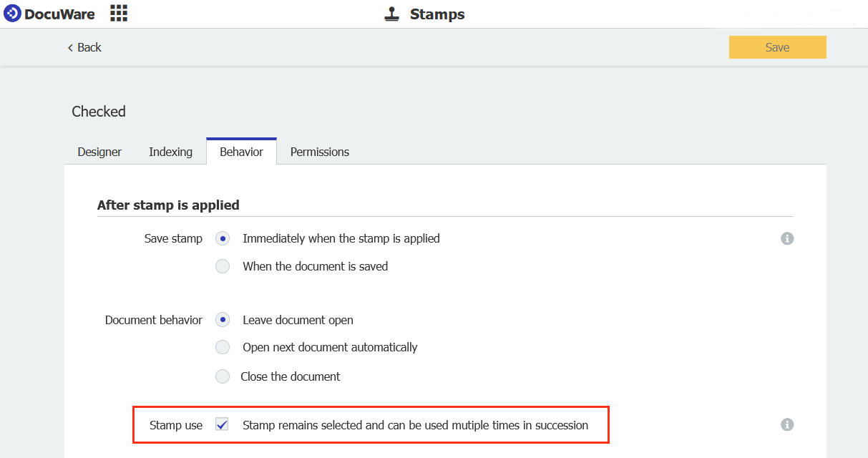Switch to the Designer tab

coord(99,152)
